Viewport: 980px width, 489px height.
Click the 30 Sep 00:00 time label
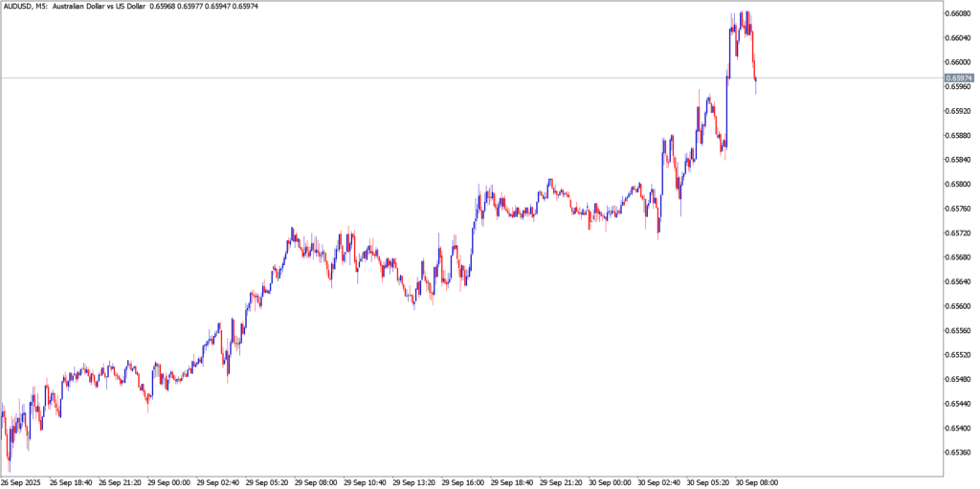tap(612, 482)
